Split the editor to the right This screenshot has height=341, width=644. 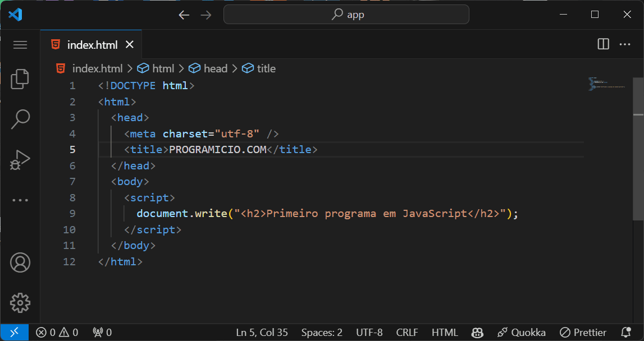click(x=604, y=44)
